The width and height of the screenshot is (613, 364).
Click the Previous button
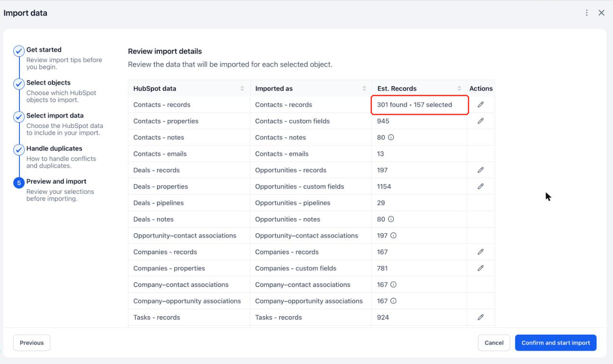32,343
